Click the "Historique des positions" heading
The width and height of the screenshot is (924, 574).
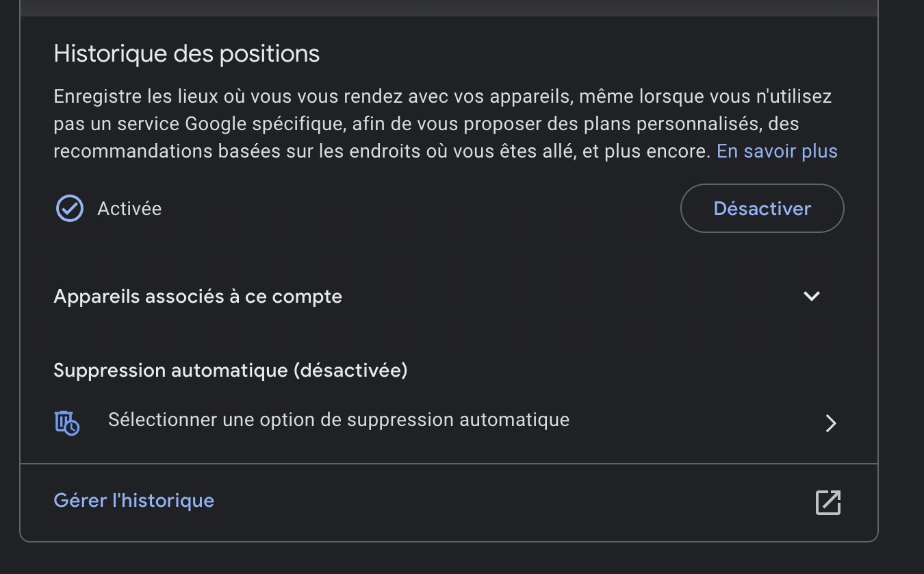pyautogui.click(x=187, y=53)
